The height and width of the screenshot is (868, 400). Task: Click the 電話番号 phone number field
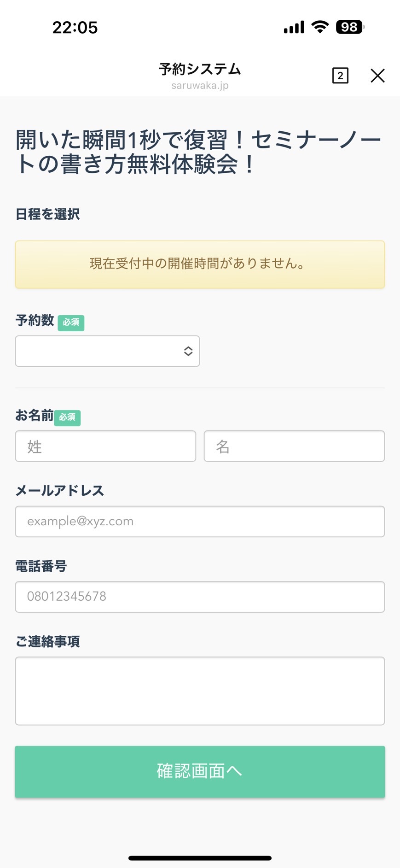click(x=200, y=597)
